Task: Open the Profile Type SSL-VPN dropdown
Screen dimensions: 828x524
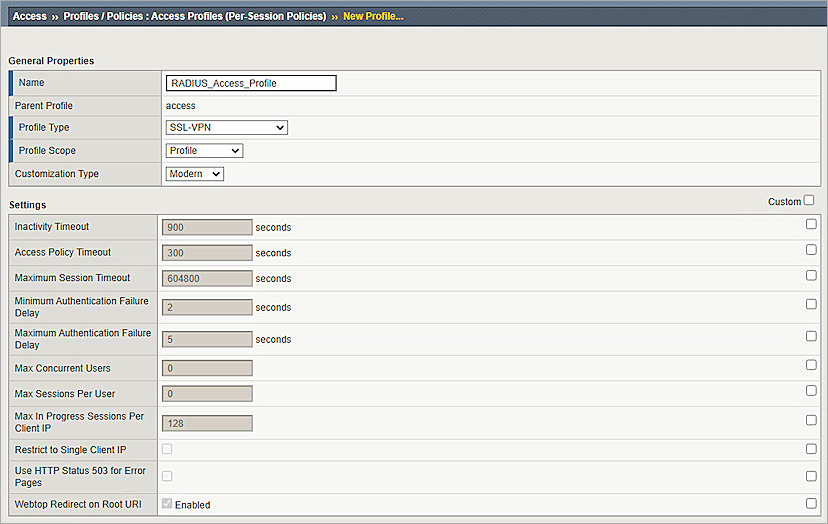Action: (x=227, y=127)
